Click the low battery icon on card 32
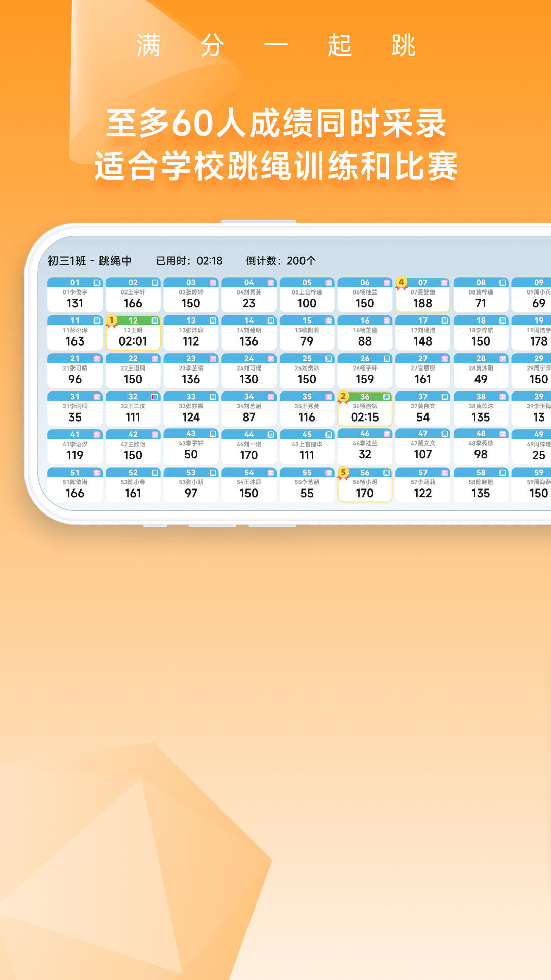Viewport: 551px width, 980px height. (154, 397)
